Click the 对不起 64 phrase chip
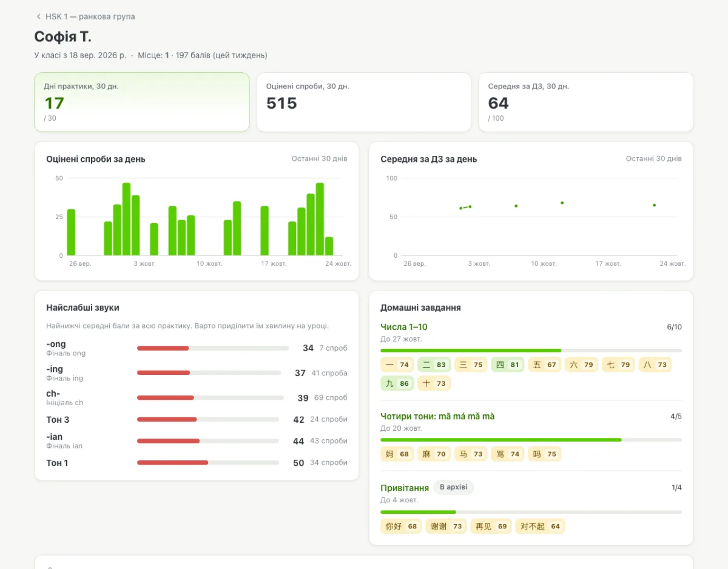This screenshot has height=569, width=728. (x=540, y=526)
